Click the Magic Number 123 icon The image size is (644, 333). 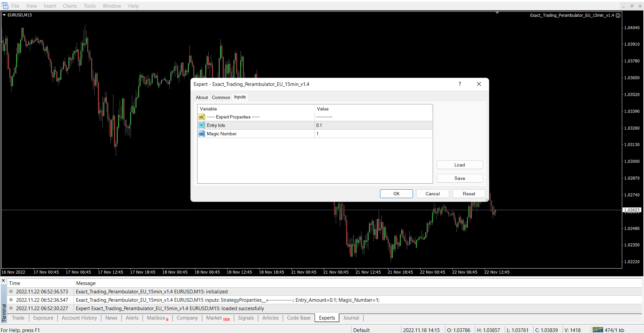pos(201,134)
